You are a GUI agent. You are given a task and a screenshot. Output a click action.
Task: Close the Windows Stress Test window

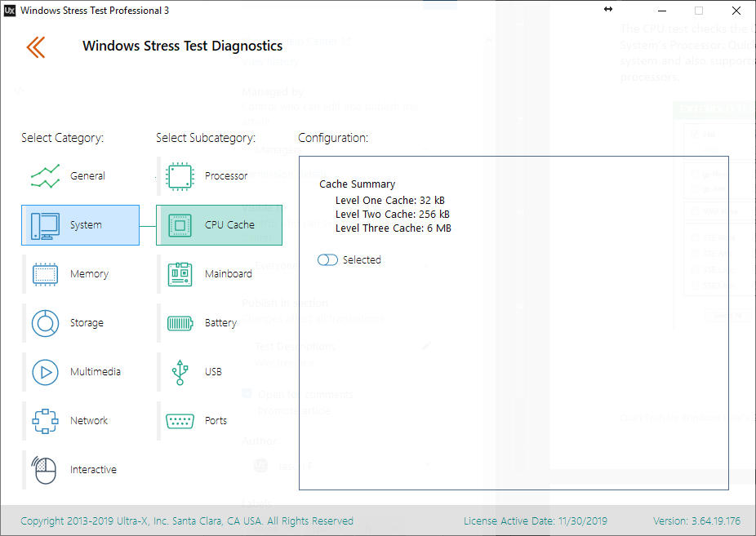coord(736,11)
